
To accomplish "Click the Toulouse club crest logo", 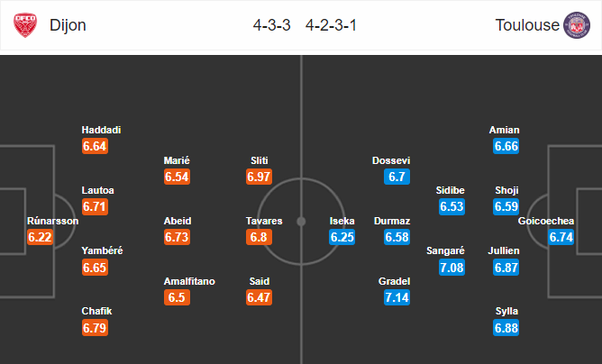I will (576, 25).
